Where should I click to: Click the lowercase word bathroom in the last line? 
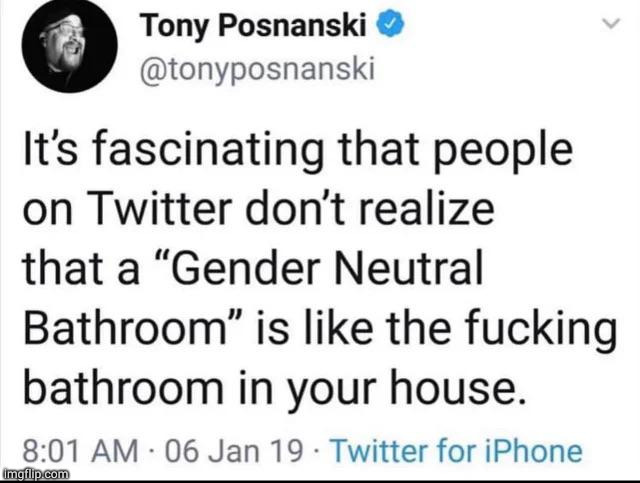click(x=124, y=387)
